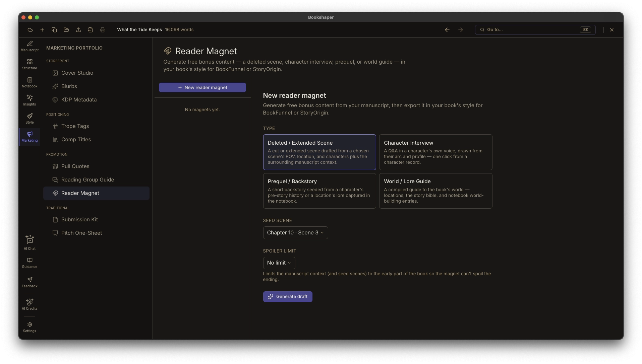Select Reader Magnet in the portfolio list
642x364 pixels.
96,193
